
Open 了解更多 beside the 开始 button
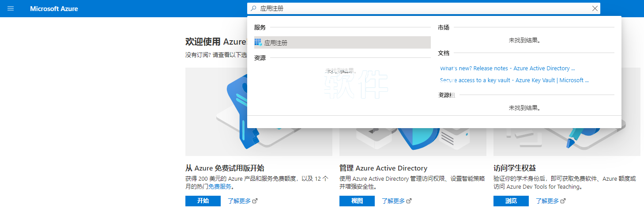pos(239,201)
